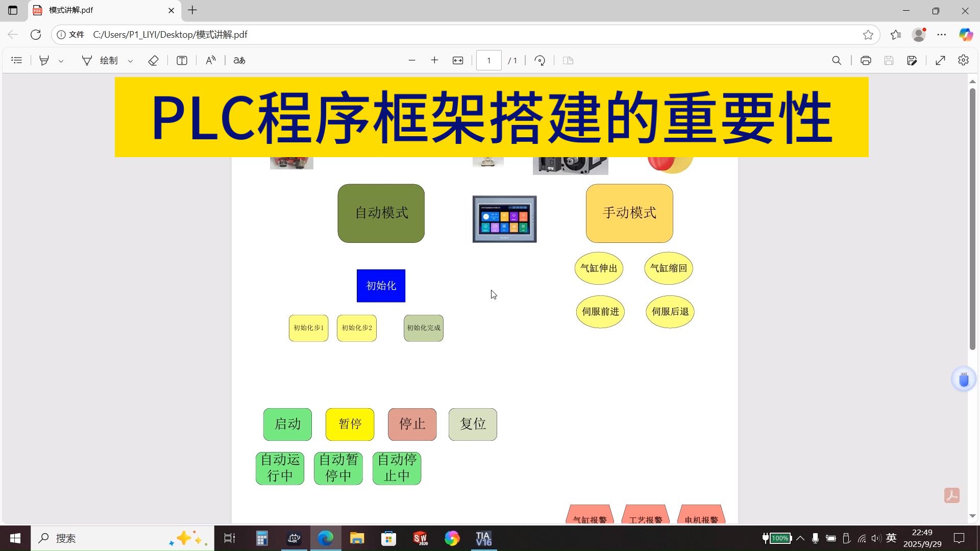Expand highlighter color and thickness options
The image size is (980, 551).
61,60
